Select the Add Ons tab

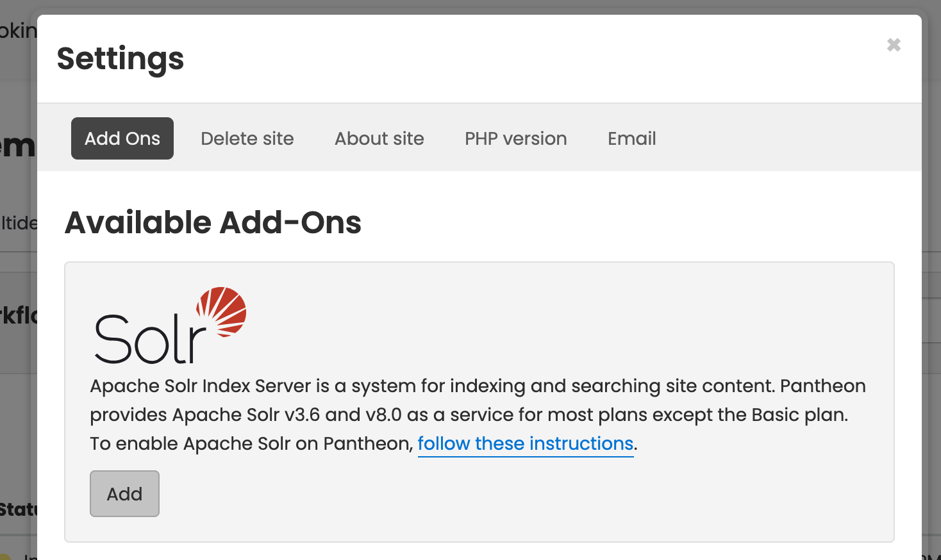point(122,138)
